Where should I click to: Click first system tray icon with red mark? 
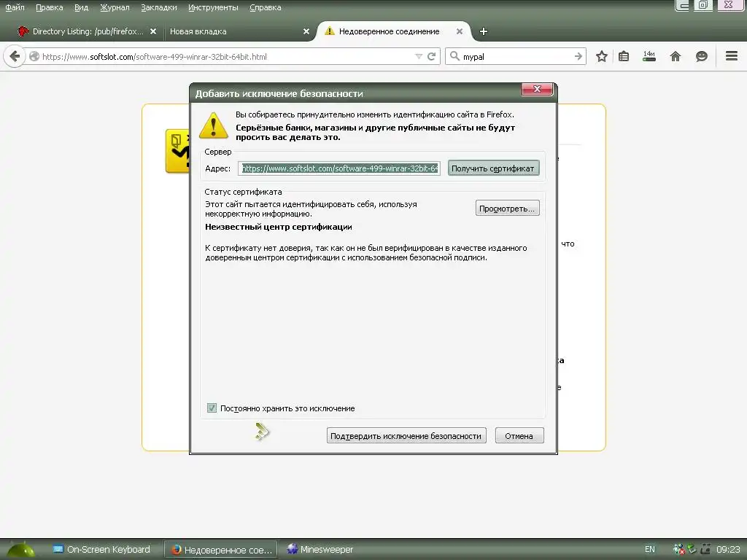click(x=678, y=550)
